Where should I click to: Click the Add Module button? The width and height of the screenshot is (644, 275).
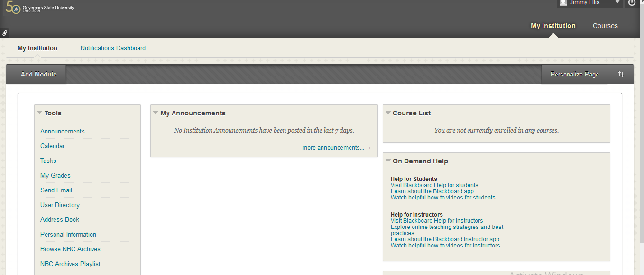pyautogui.click(x=38, y=74)
